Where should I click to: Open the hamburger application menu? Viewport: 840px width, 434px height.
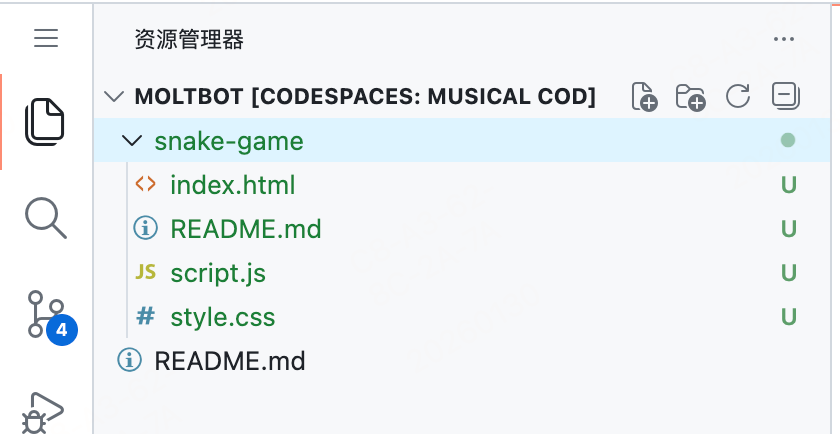tap(47, 39)
